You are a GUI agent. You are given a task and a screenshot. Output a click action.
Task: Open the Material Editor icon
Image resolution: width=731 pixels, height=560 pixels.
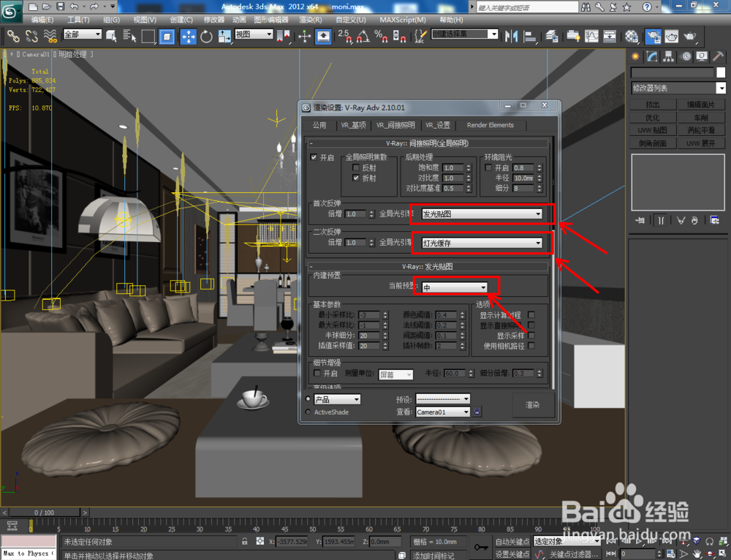click(x=632, y=37)
